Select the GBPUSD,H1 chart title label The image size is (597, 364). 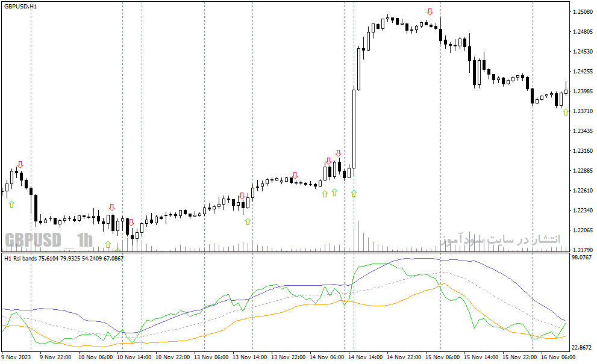pos(20,7)
